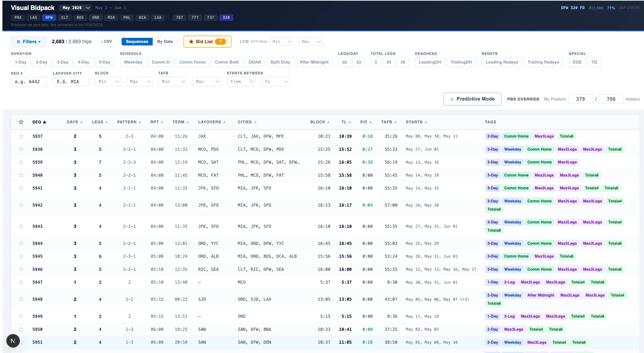This screenshot has width=644, height=353.
Task: Sort table by BLOCK column
Action: click(320, 122)
